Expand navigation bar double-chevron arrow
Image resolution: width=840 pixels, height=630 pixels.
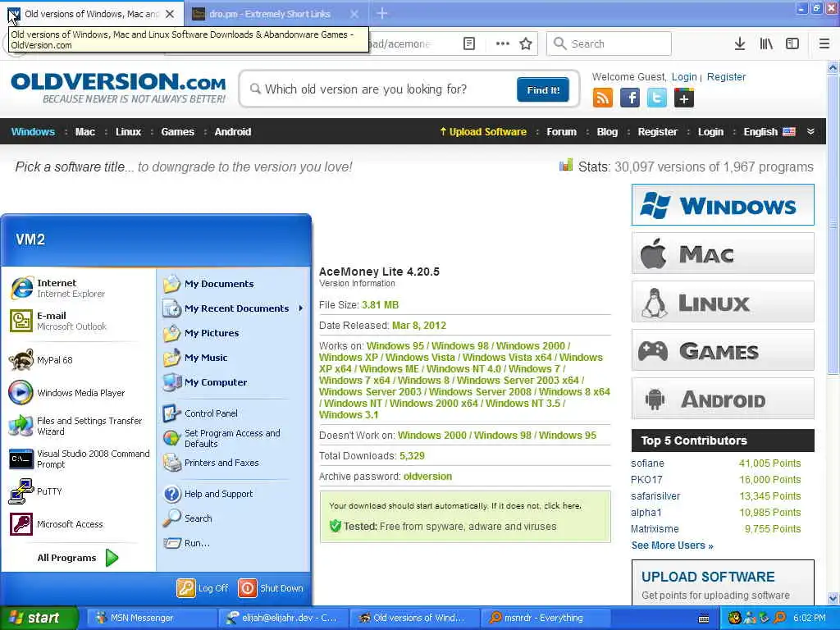coord(810,132)
